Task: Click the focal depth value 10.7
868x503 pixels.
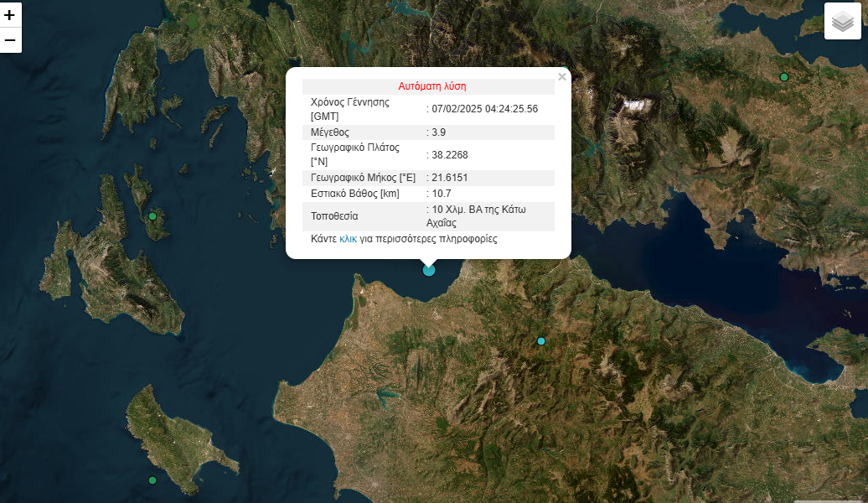Action: pos(442,194)
